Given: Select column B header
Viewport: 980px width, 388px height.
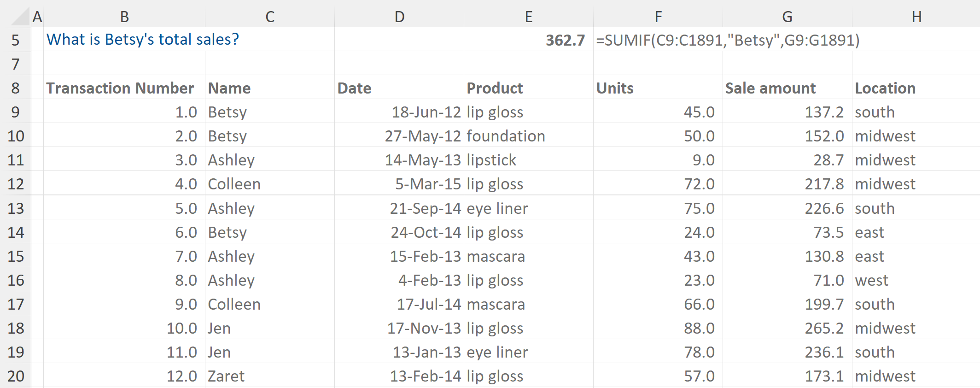Looking at the screenshot, I should coord(124,17).
